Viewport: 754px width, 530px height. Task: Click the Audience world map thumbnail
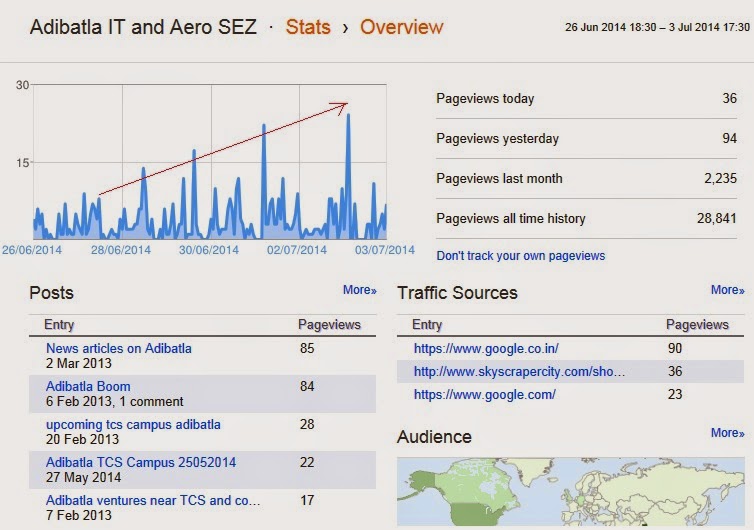click(x=570, y=491)
